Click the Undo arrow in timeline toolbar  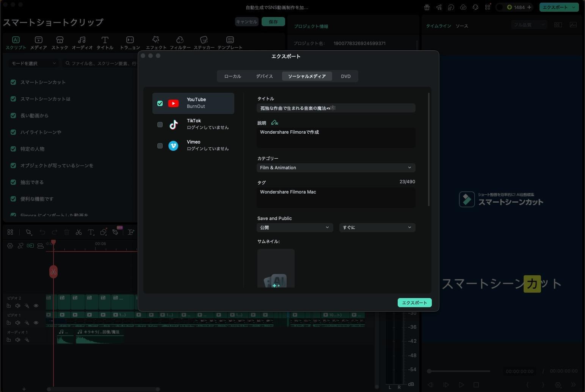(42, 232)
